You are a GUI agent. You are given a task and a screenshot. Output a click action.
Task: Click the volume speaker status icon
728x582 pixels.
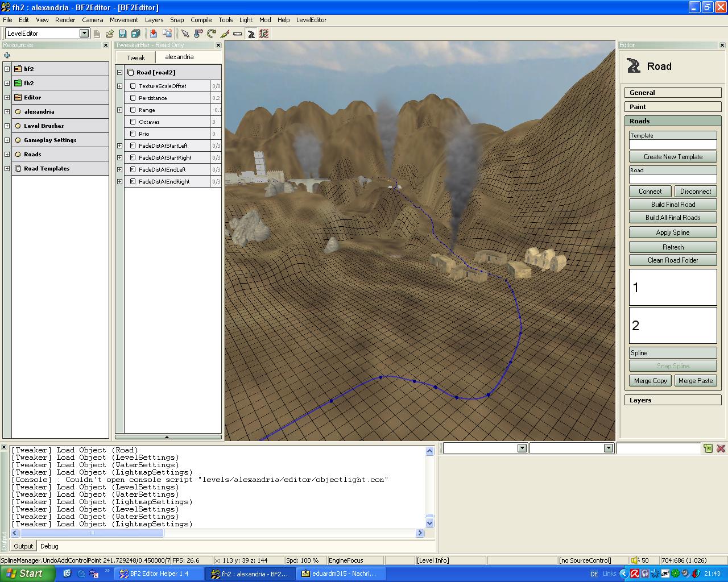coord(636,560)
